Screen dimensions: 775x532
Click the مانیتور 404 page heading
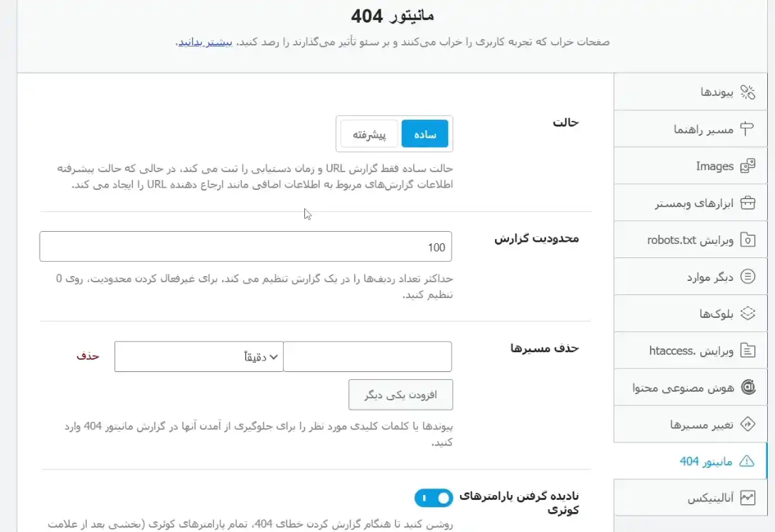pyautogui.click(x=392, y=16)
